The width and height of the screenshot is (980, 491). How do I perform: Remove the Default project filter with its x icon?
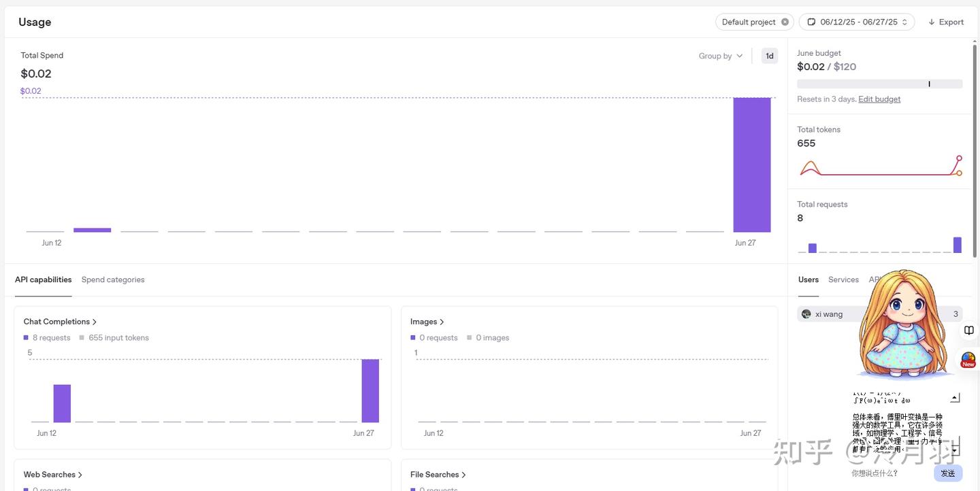click(785, 22)
